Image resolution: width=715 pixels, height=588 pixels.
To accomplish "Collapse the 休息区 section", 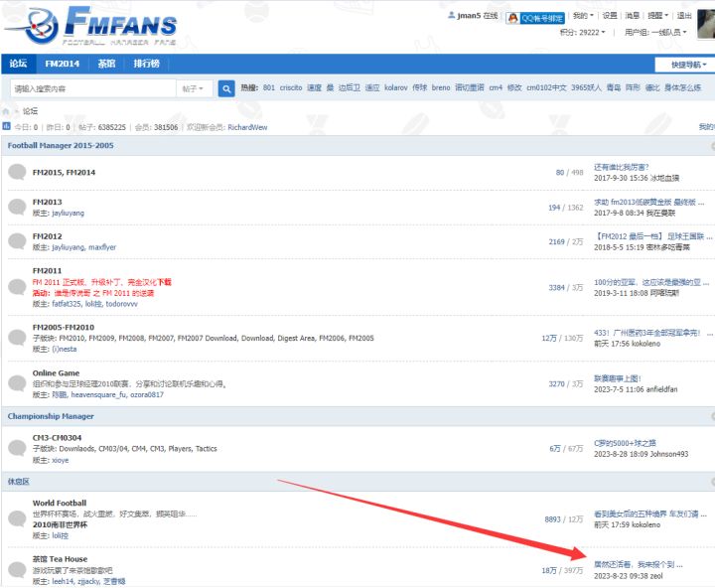I will pos(713,482).
